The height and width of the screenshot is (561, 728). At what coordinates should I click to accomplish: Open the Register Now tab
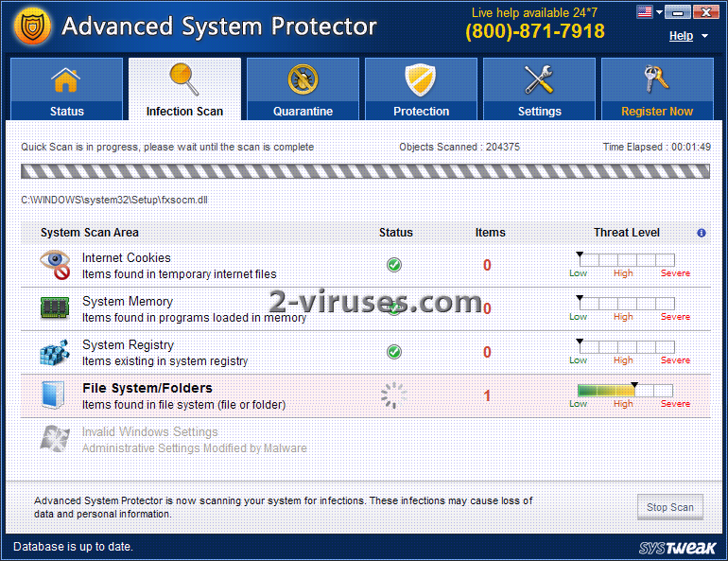click(657, 89)
